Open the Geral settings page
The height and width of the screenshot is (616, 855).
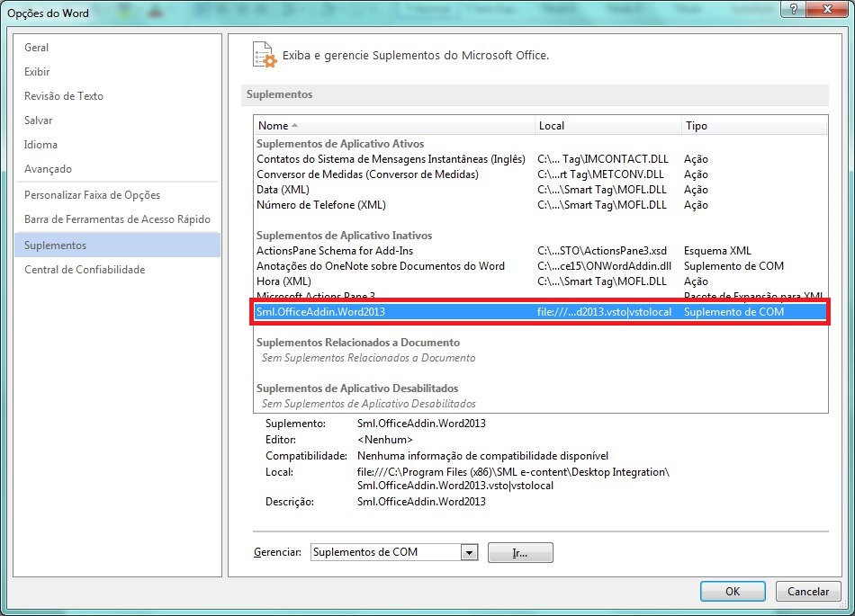(x=37, y=47)
